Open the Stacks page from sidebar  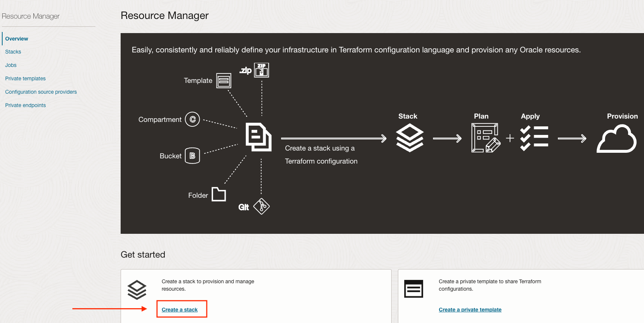(13, 52)
